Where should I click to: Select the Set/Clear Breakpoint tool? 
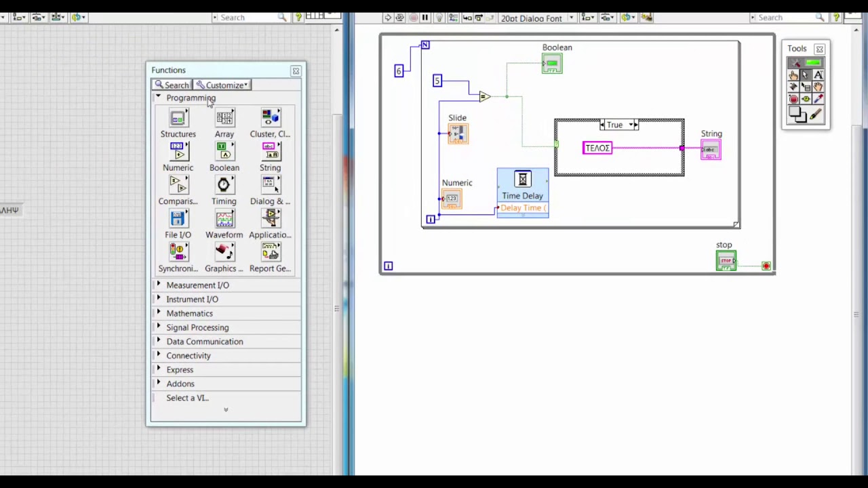793,99
